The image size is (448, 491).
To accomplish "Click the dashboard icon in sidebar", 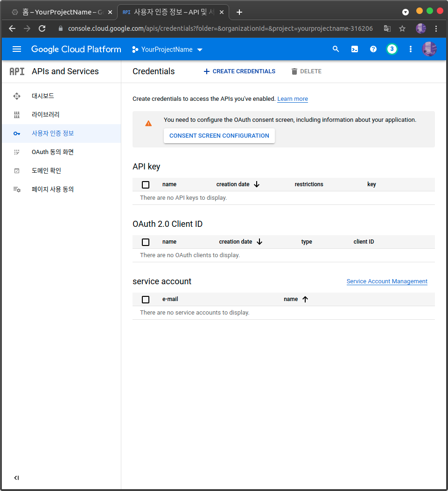I will tap(17, 96).
